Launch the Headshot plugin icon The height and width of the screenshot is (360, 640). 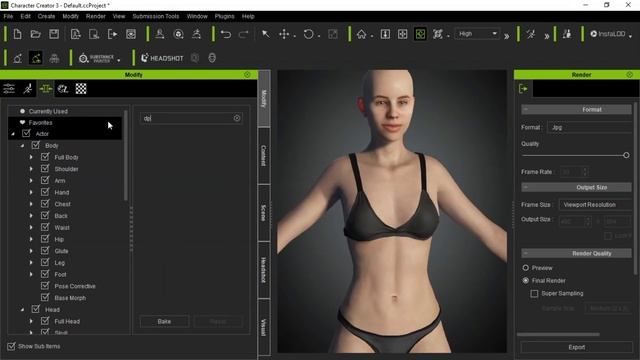[162, 58]
